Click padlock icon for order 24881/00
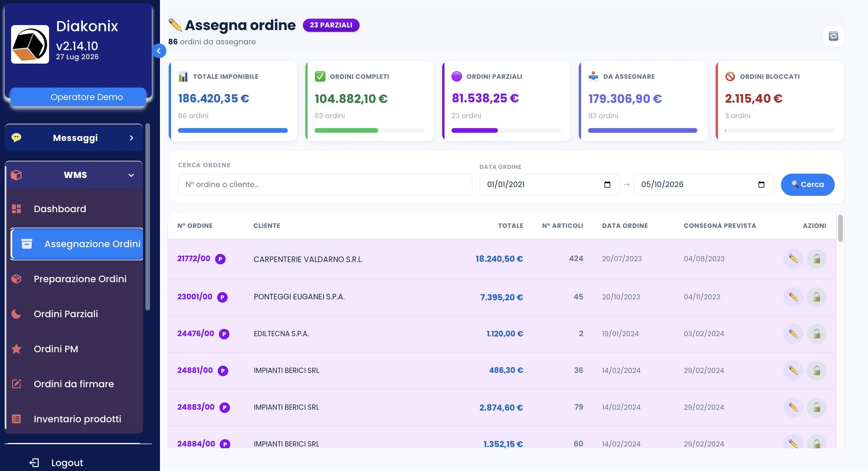The height and width of the screenshot is (471, 868). [x=816, y=370]
